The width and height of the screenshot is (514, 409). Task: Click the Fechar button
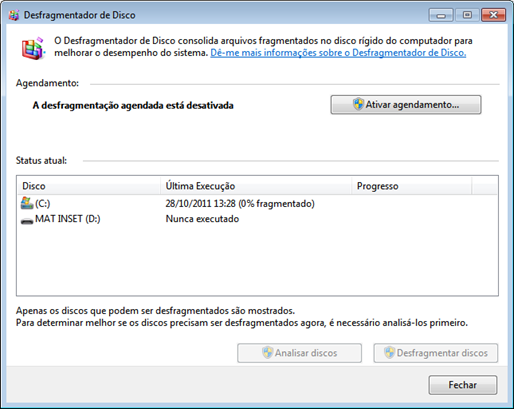point(463,385)
